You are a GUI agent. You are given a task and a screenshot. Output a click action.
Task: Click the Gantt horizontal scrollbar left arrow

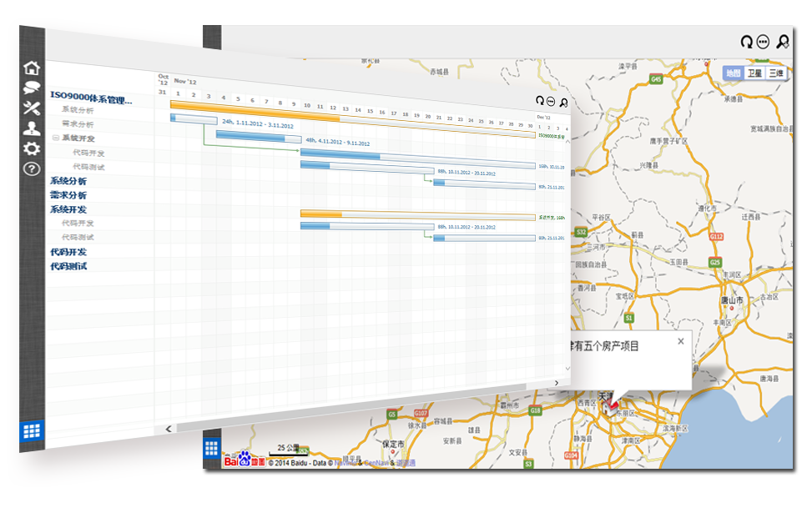coord(169,429)
